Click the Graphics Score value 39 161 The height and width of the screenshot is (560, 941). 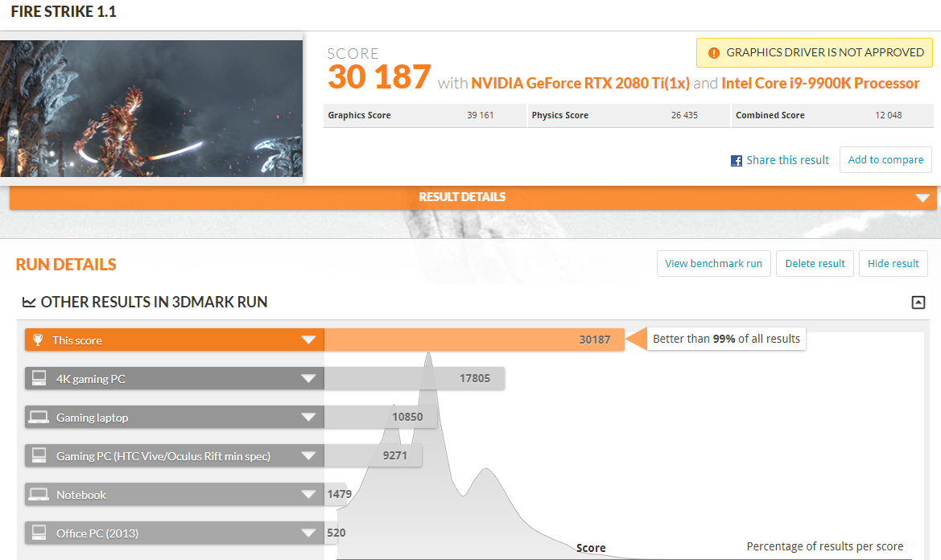(480, 115)
